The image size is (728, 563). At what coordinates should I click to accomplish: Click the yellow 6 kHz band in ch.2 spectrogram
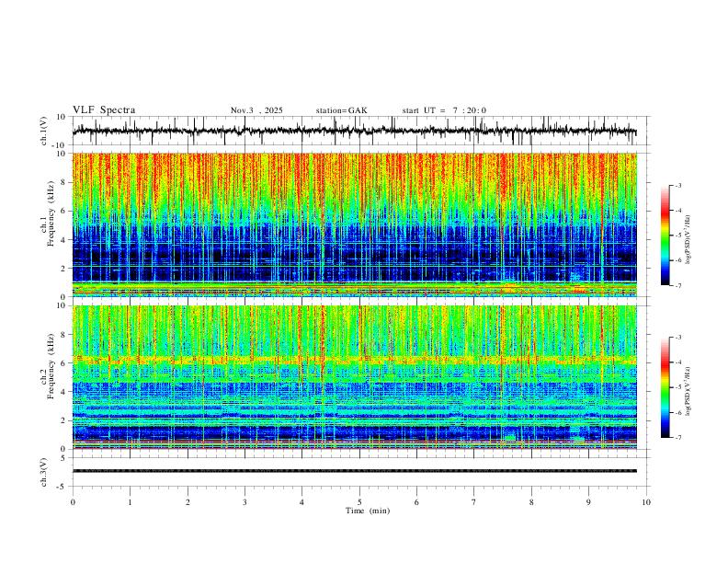tap(354, 360)
